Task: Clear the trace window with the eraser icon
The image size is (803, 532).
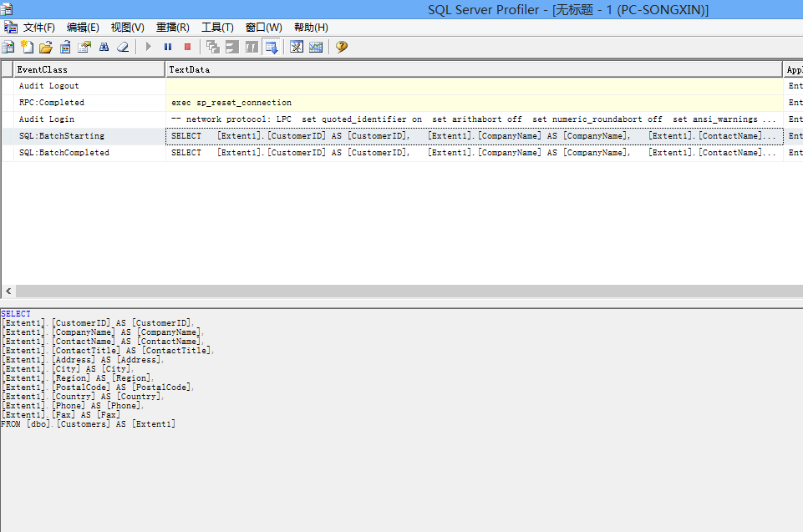Action: click(x=123, y=47)
